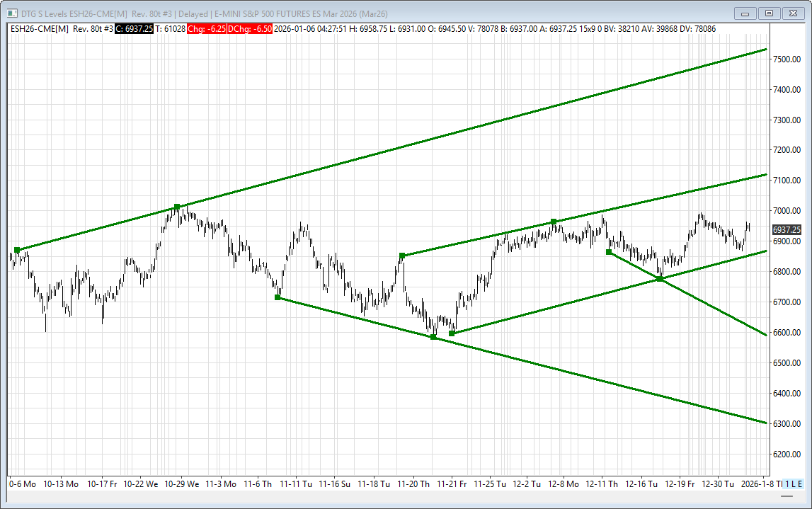Restore down the chart window
This screenshot has height=509, width=812.
coord(769,13)
